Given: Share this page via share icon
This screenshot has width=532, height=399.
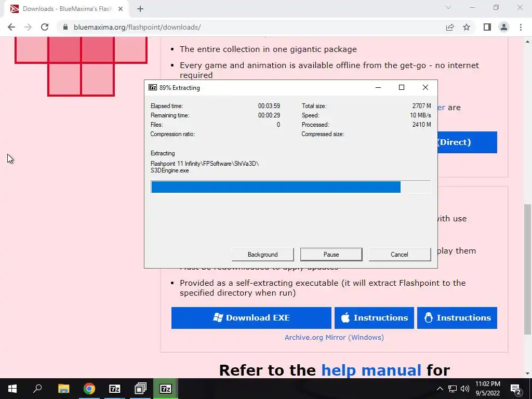Looking at the screenshot, I should 450,27.
